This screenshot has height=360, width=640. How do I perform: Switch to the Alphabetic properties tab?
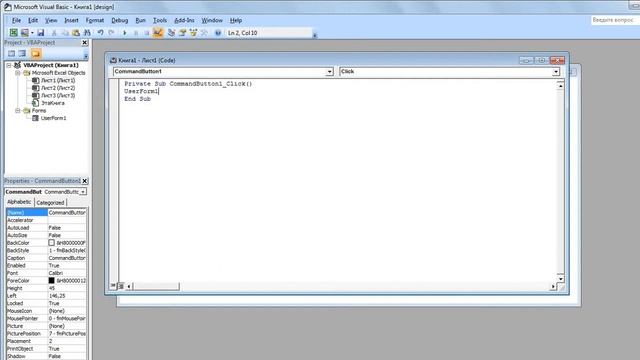tap(19, 202)
